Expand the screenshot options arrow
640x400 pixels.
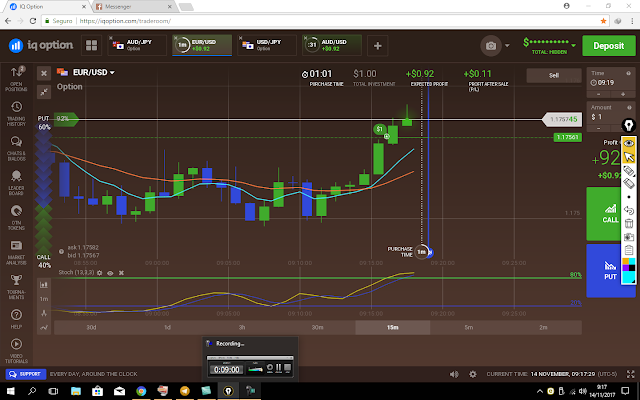point(507,46)
